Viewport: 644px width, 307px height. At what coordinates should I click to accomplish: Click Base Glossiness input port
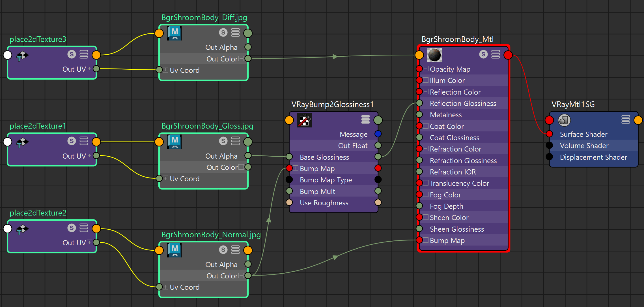point(289,157)
